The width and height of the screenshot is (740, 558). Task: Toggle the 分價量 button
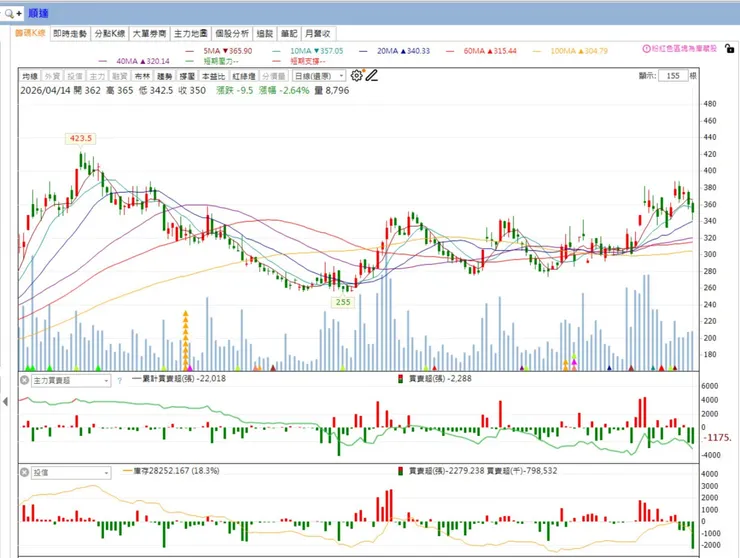point(274,76)
